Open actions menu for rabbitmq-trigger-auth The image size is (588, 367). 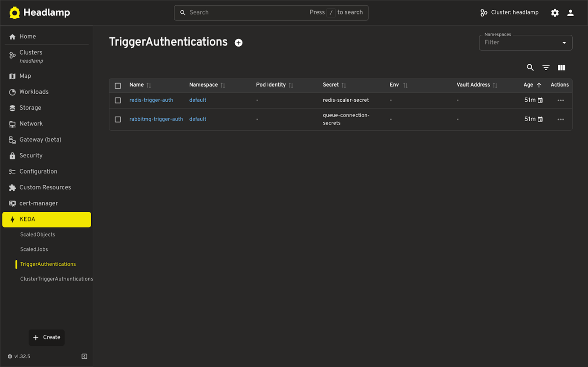(x=561, y=120)
